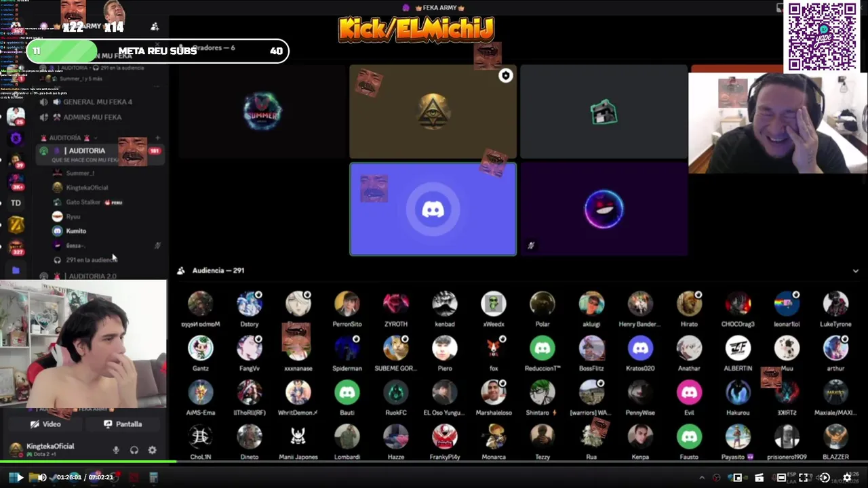Open playback speed control icon
This screenshot has height=488, width=868.
click(825, 477)
